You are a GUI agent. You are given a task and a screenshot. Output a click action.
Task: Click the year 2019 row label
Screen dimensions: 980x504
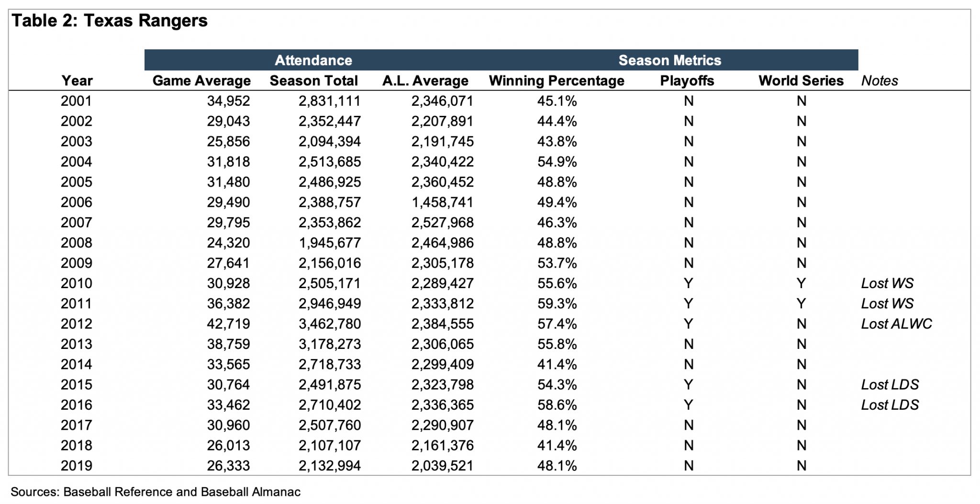77,466
